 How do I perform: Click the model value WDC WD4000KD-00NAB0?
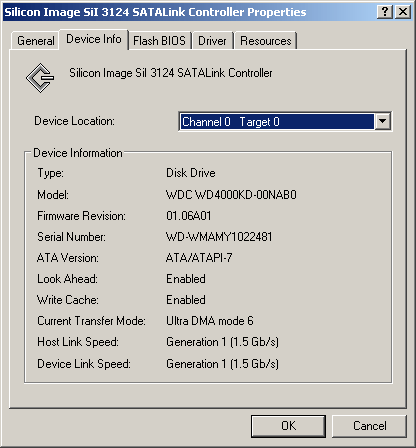coord(231,195)
